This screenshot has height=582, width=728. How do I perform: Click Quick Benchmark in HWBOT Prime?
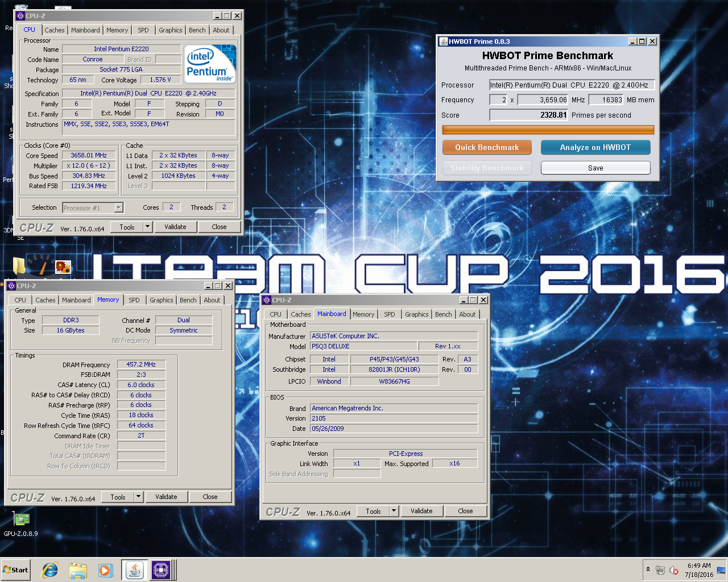pos(487,147)
